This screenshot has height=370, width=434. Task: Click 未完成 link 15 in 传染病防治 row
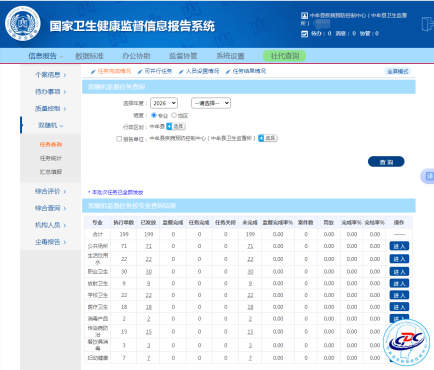tap(250, 332)
